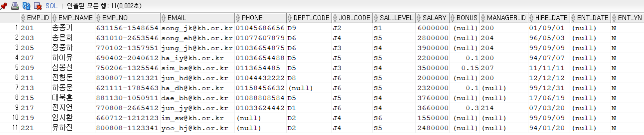Select cell with name 유하진
This screenshot has height=135, width=644.
point(73,128)
